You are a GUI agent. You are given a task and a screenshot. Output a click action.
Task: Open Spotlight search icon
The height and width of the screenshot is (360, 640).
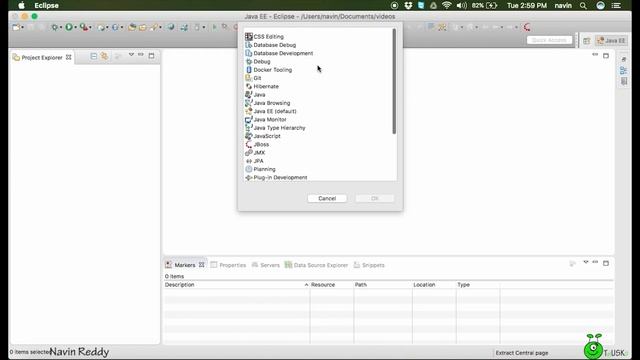(x=583, y=5)
